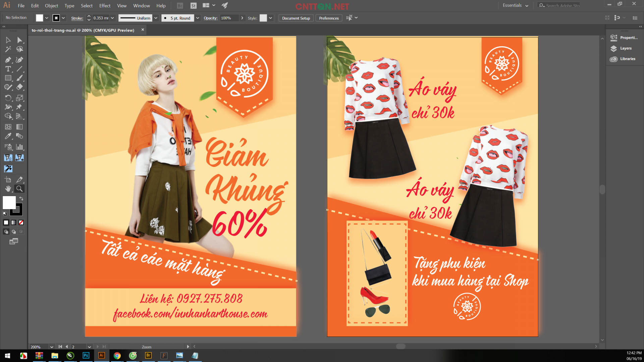Open the 5 pt. Round brush dropdown

point(198,18)
